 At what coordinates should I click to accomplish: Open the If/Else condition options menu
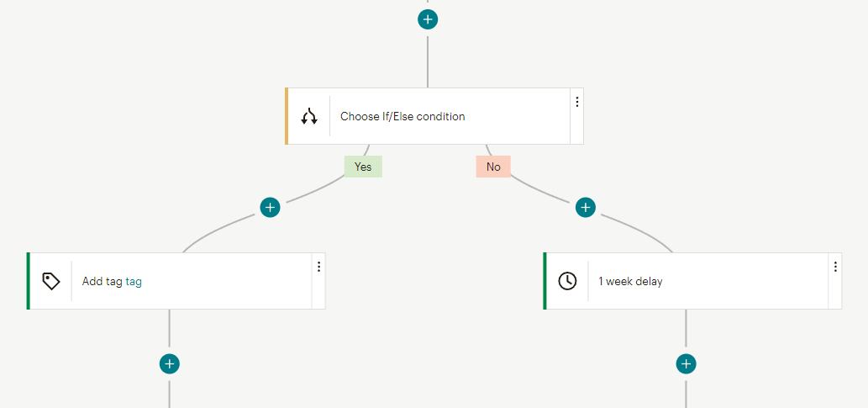(x=576, y=102)
